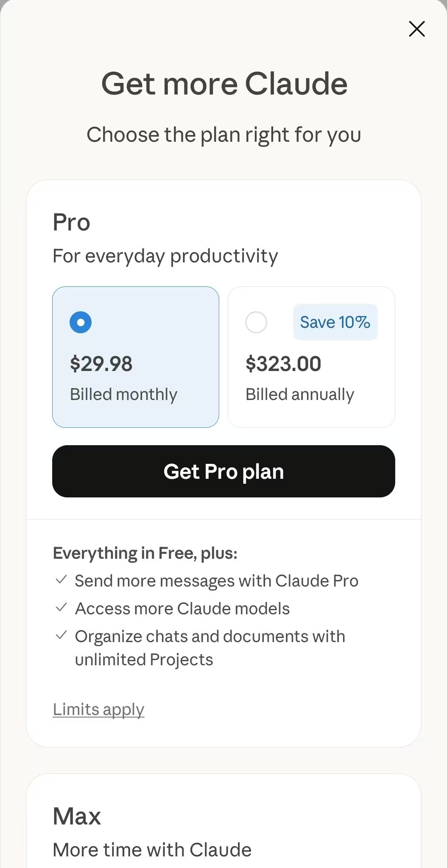447x868 pixels.
Task: Click the Billed annually label
Action: click(300, 394)
